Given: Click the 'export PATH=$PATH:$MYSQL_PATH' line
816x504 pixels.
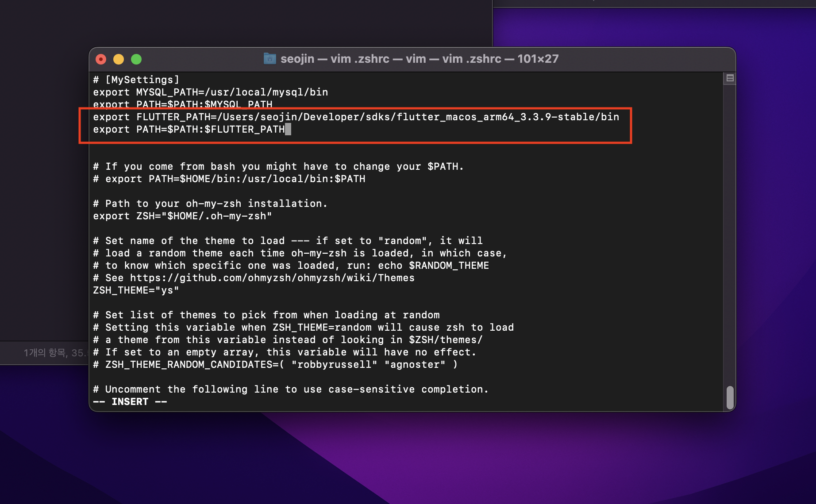Looking at the screenshot, I should pyautogui.click(x=183, y=105).
